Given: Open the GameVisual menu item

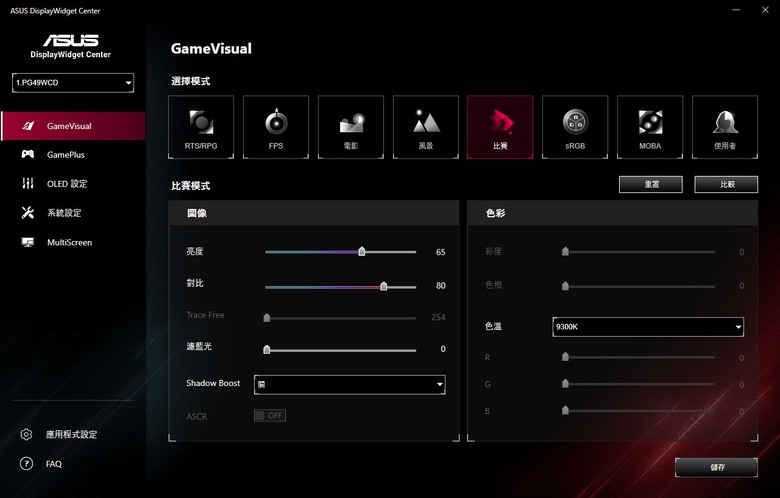Looking at the screenshot, I should [73, 126].
